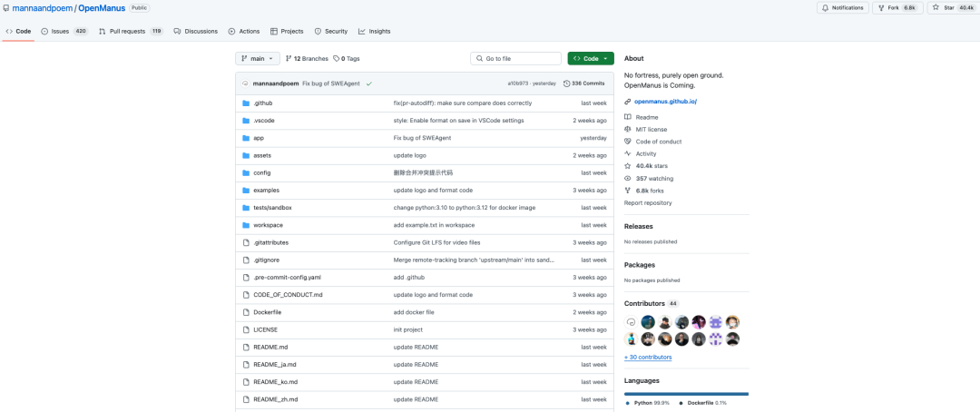Open 'Configure Git LFS for video files' commit
The width and height of the screenshot is (980, 412).
click(436, 242)
